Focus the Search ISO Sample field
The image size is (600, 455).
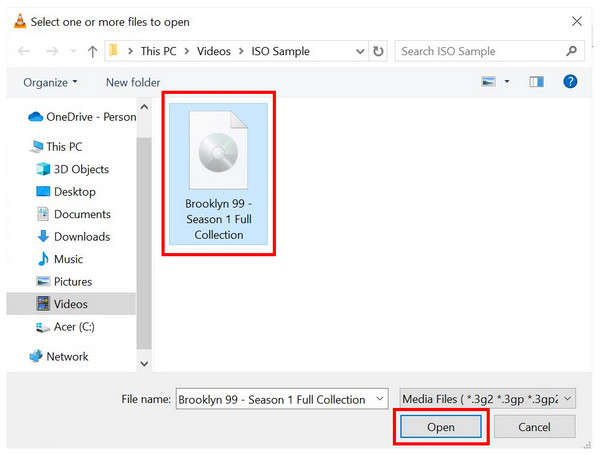pyautogui.click(x=489, y=51)
